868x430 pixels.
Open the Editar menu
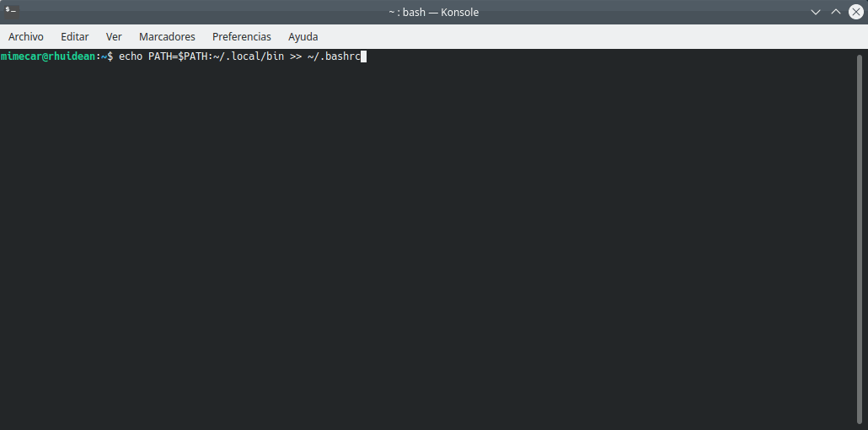(75, 36)
